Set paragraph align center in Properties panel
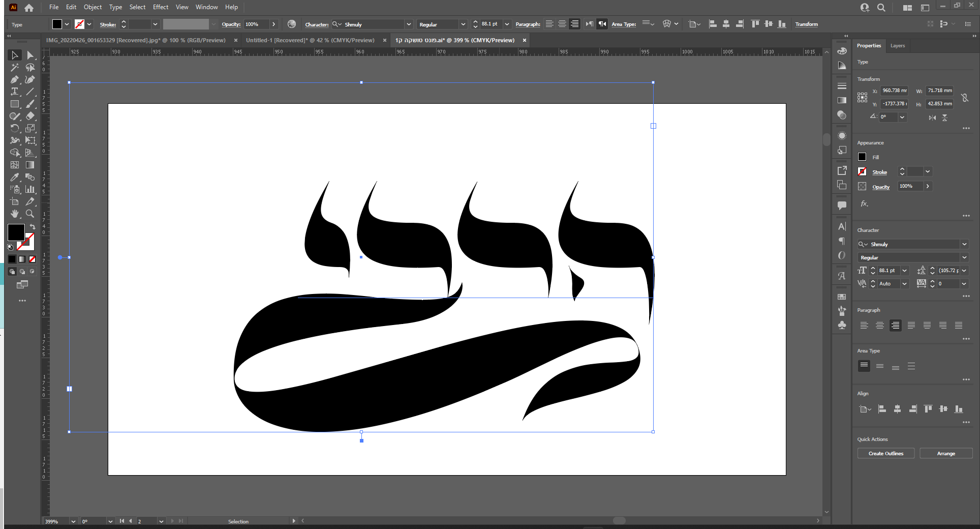 pyautogui.click(x=880, y=326)
